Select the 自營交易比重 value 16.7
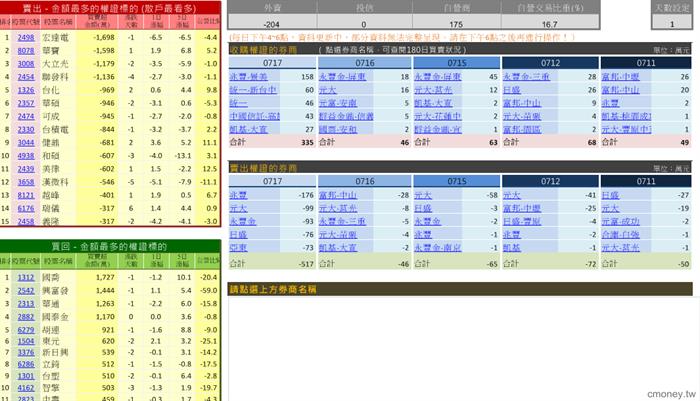The width and height of the screenshot is (700, 401). click(550, 23)
